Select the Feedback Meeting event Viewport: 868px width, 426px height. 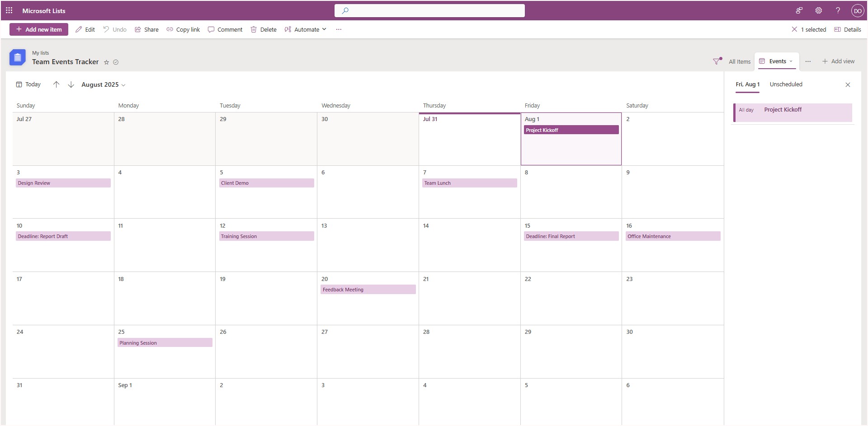(368, 290)
